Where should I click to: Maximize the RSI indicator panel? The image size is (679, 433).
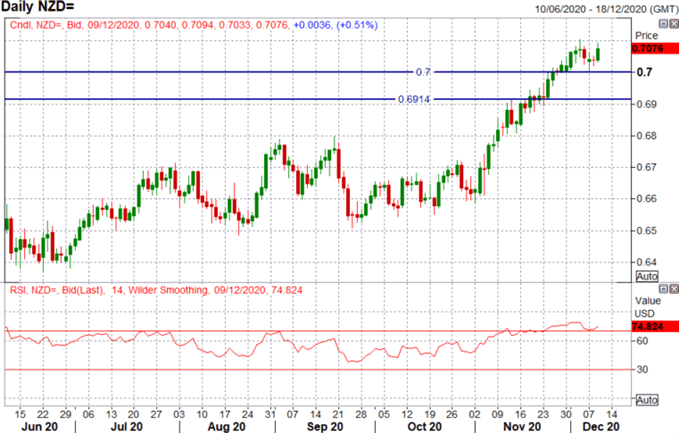[663, 289]
